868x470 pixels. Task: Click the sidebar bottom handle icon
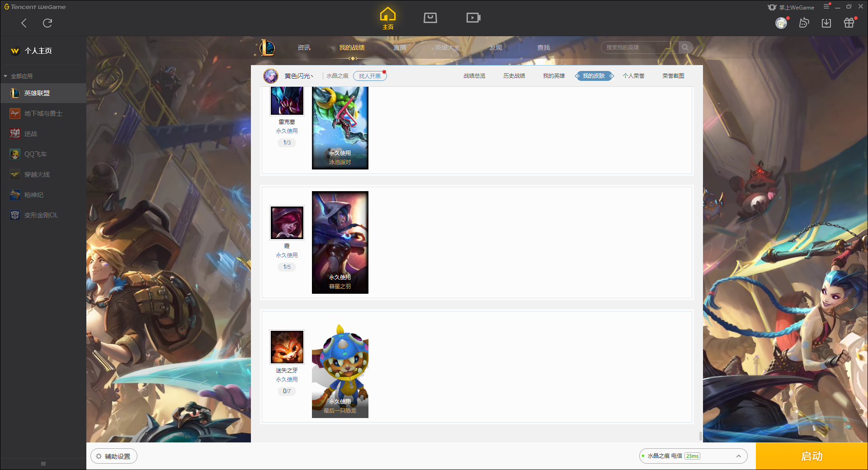(x=43, y=464)
